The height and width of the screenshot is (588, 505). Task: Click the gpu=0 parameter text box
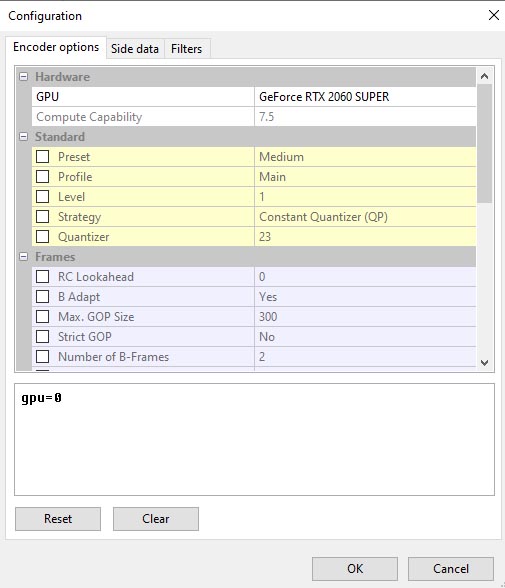[254, 439]
